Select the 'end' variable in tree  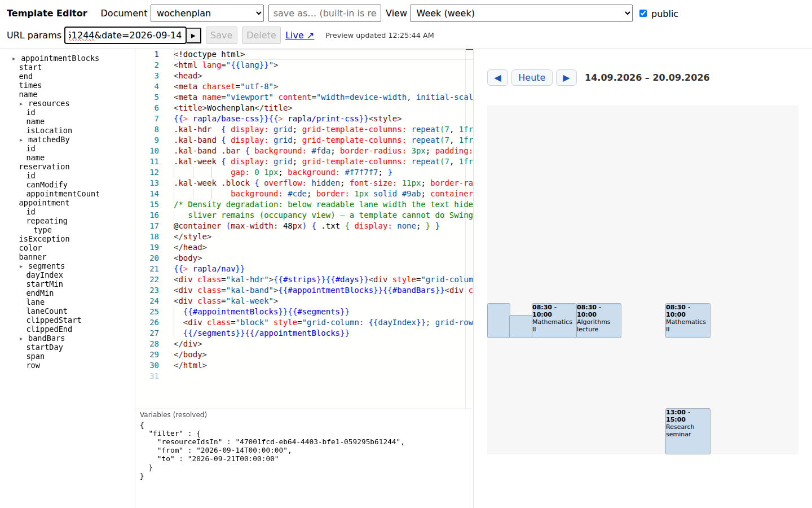[26, 77]
